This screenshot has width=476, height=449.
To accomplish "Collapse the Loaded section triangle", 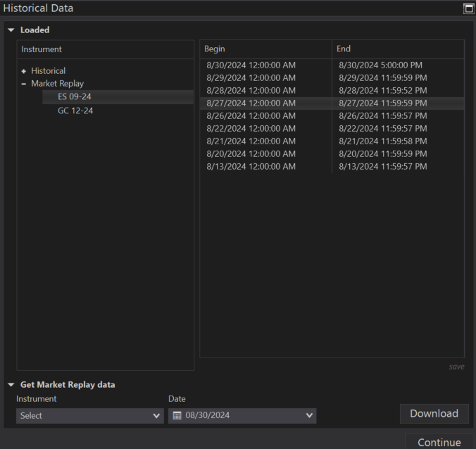I will (11, 30).
